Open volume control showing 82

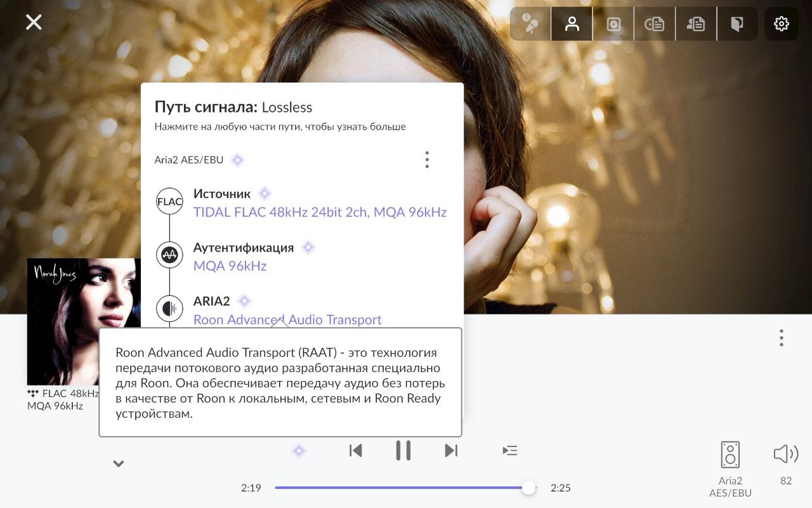coord(786,454)
